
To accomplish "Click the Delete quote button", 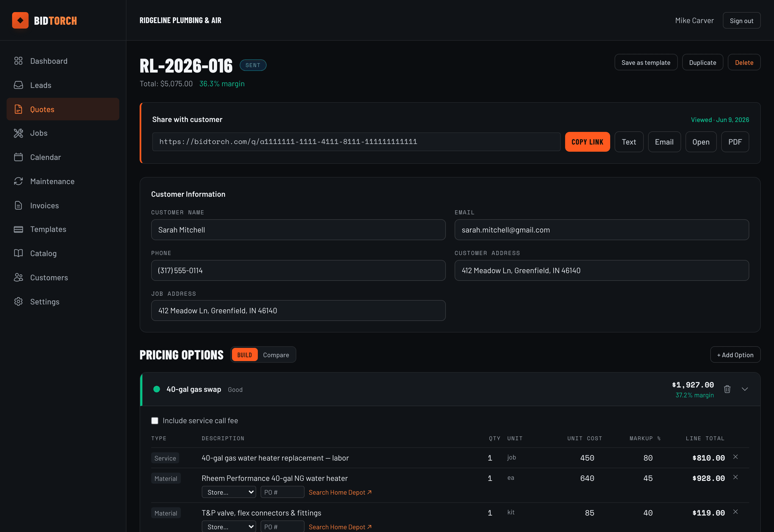I will [744, 62].
